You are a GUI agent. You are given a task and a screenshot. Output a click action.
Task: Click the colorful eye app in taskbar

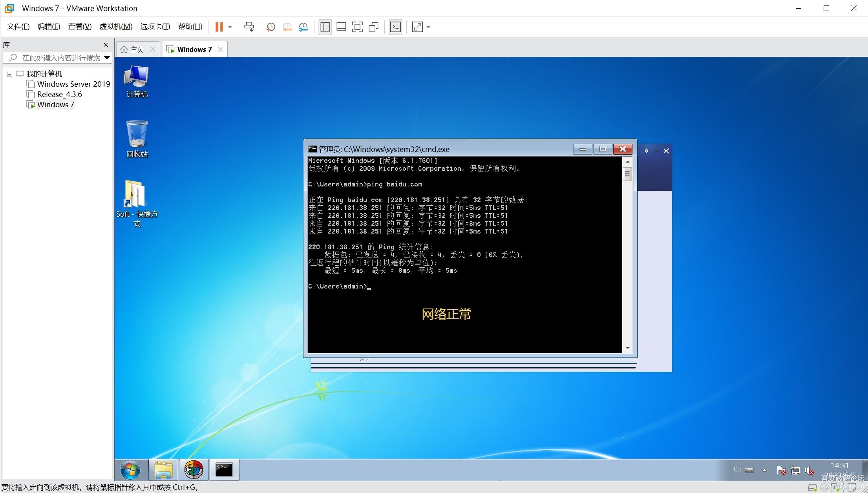pyautogui.click(x=194, y=470)
